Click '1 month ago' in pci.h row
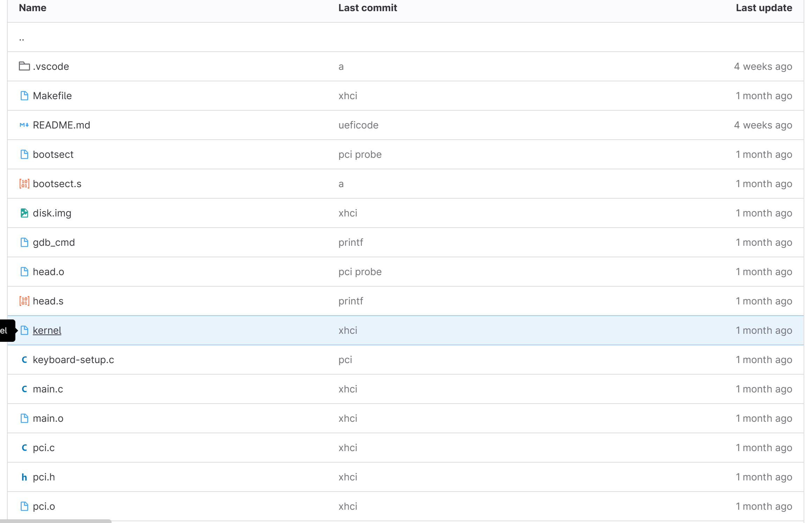 764,477
